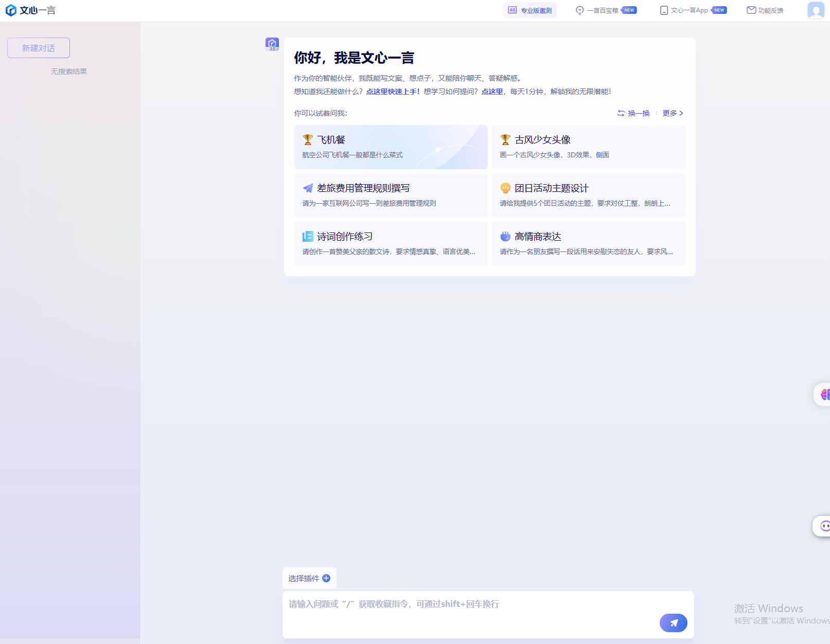The width and height of the screenshot is (830, 644).
Task: Open 一言百宝箱 in the top bar
Action: click(602, 10)
